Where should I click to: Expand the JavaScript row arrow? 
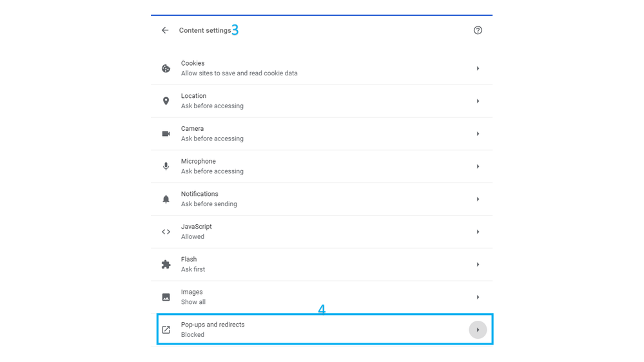click(478, 232)
